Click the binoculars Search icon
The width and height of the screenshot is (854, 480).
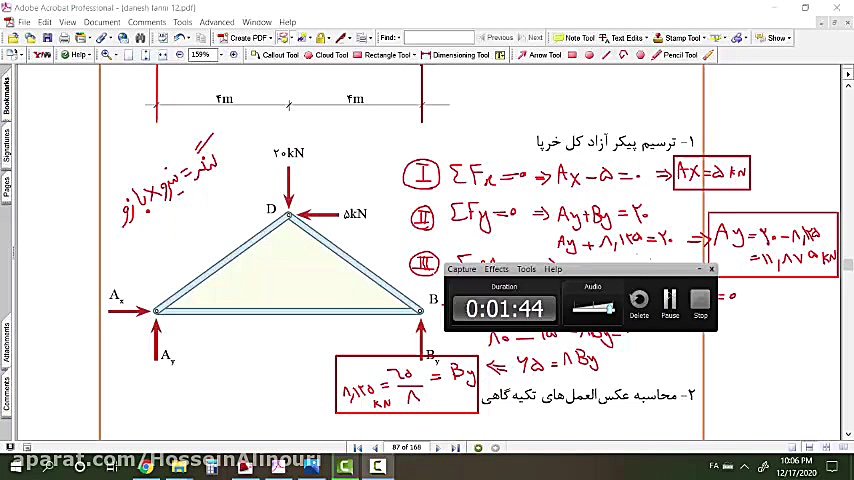click(x=141, y=38)
